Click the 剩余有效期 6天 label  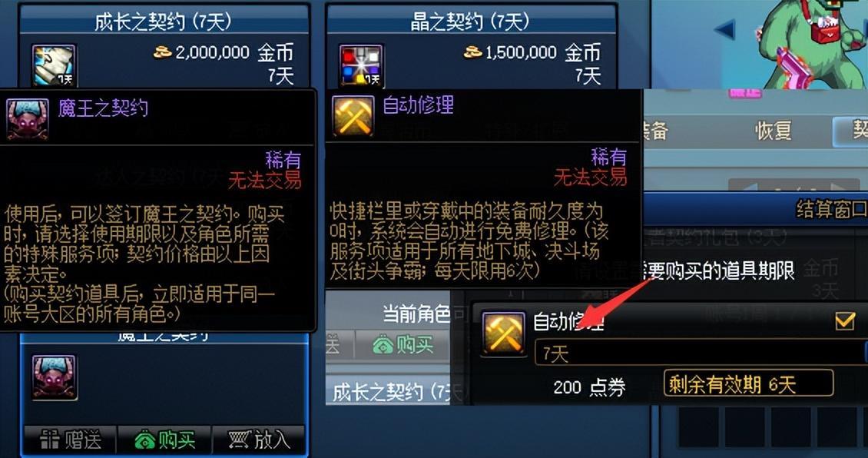[x=748, y=383]
